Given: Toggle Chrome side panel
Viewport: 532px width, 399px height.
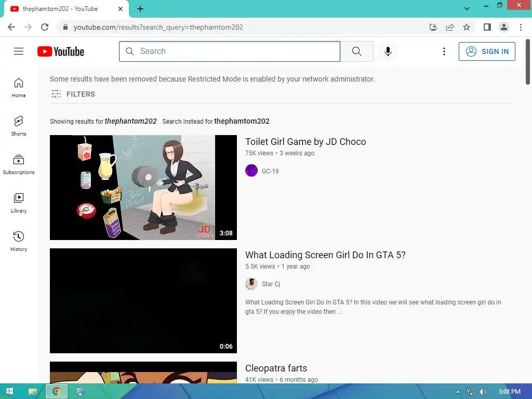Looking at the screenshot, I should [487, 27].
